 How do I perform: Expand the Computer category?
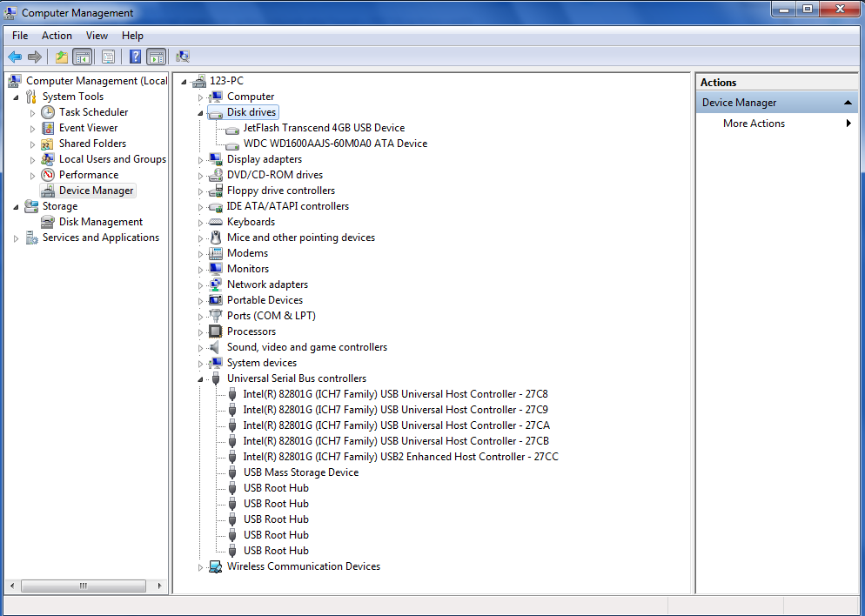click(200, 97)
